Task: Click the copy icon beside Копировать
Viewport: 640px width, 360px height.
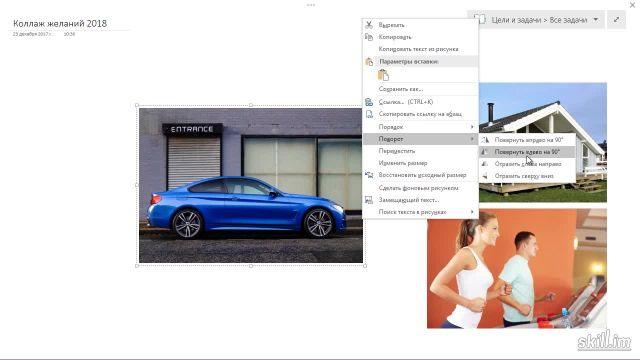Action: (x=369, y=37)
